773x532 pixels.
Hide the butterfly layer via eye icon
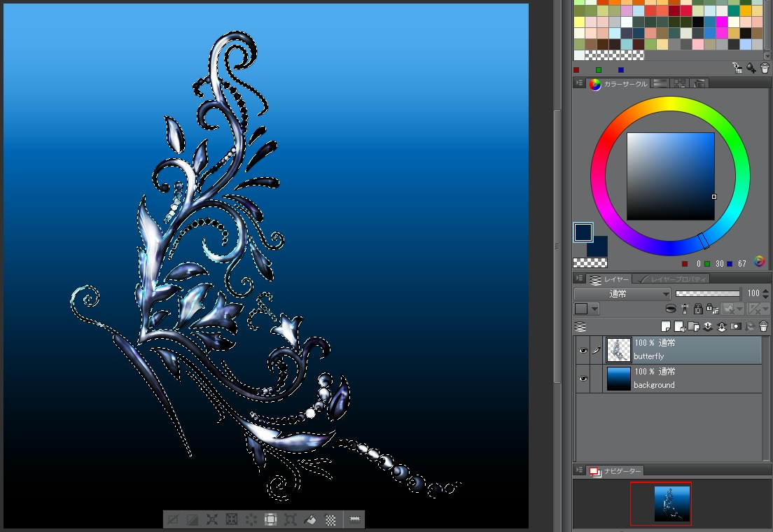(583, 350)
